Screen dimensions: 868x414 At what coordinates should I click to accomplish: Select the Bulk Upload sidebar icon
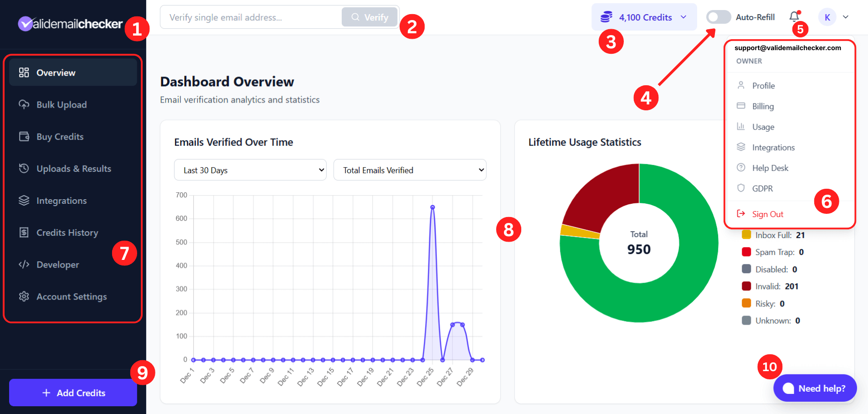click(24, 104)
